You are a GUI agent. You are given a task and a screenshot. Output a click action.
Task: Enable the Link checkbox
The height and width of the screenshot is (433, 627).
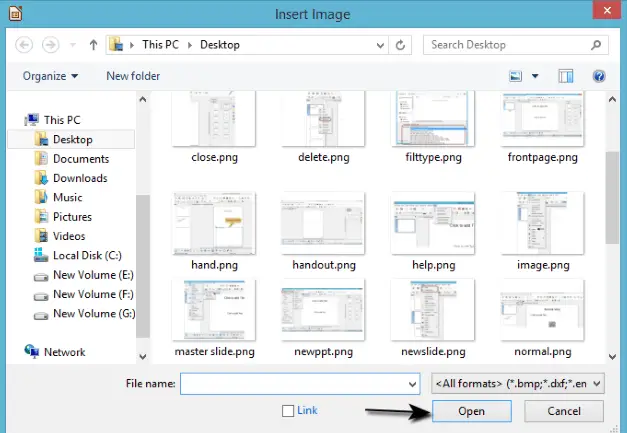(x=288, y=411)
